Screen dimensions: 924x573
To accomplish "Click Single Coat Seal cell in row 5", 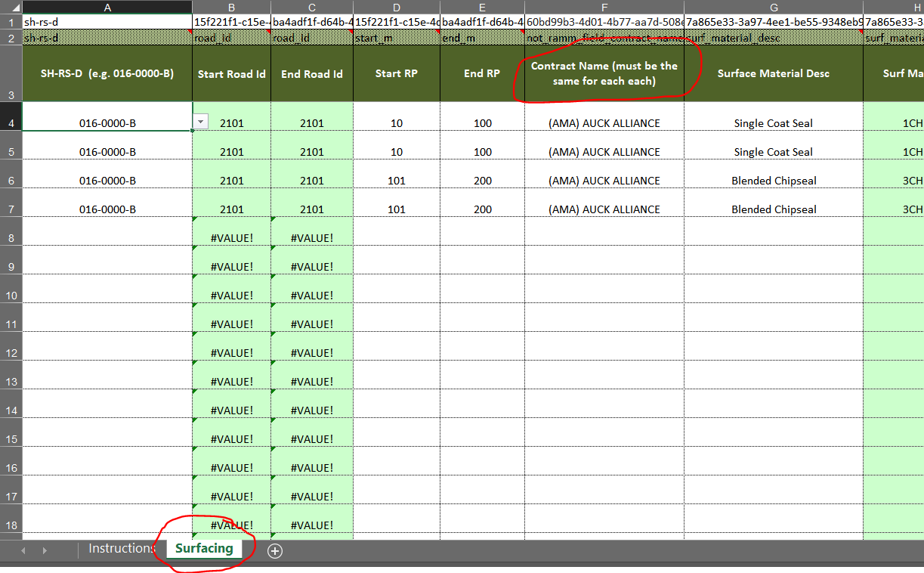I will [773, 152].
